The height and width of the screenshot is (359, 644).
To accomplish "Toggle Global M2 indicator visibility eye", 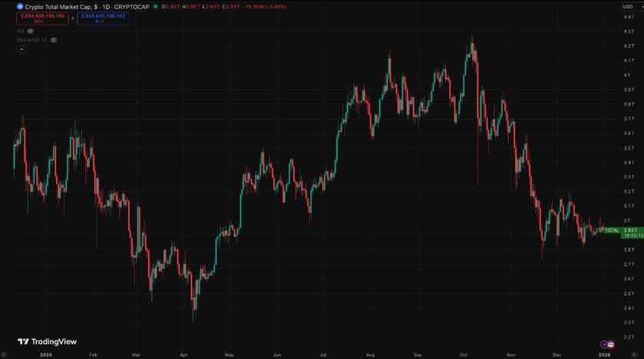I will (x=54, y=39).
